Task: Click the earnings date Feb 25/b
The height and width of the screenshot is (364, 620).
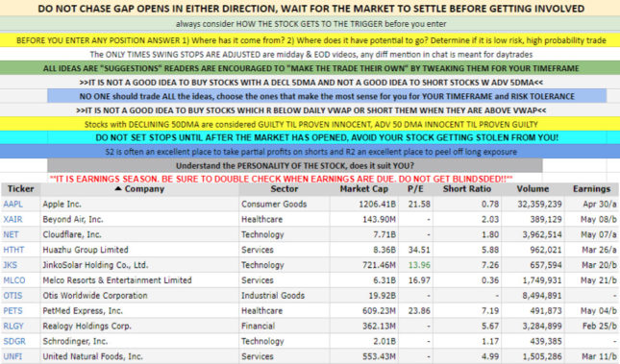Action: tap(600, 326)
